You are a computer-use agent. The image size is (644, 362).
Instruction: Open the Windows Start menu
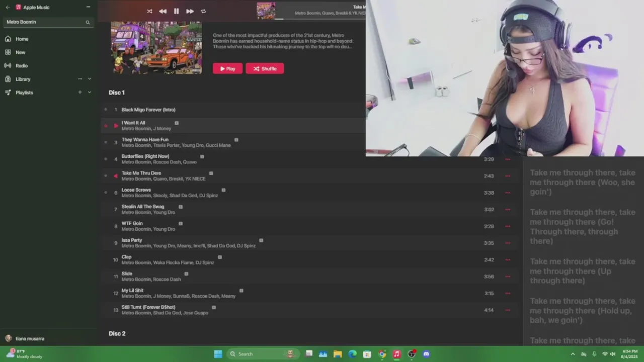(218, 354)
